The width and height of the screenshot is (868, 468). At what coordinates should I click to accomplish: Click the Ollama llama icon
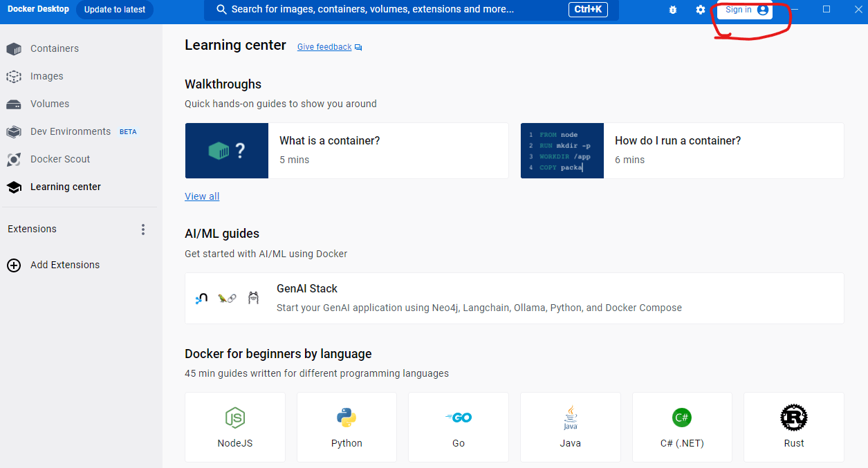(253, 299)
